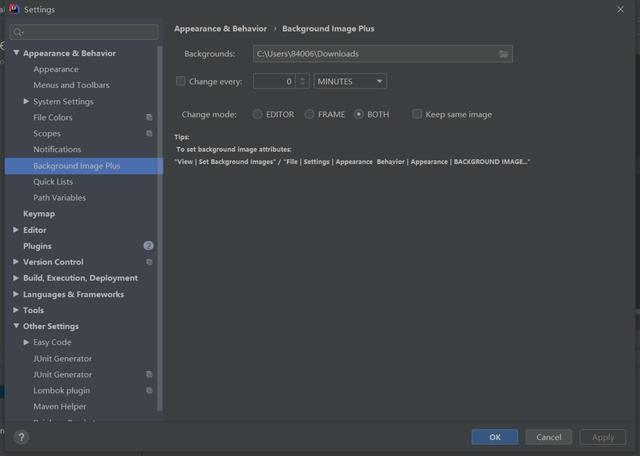Open the Plugins settings page
Screen dimensions: 640x456
[x=37, y=246]
